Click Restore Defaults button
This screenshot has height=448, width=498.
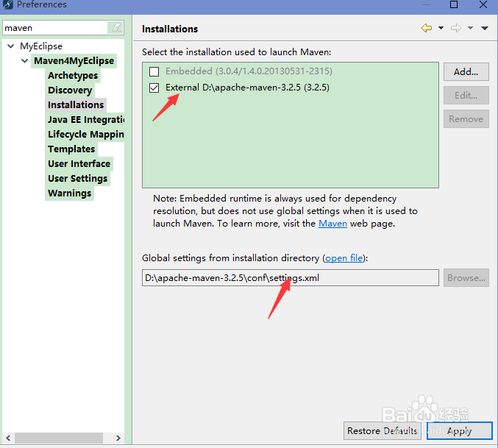point(382,431)
